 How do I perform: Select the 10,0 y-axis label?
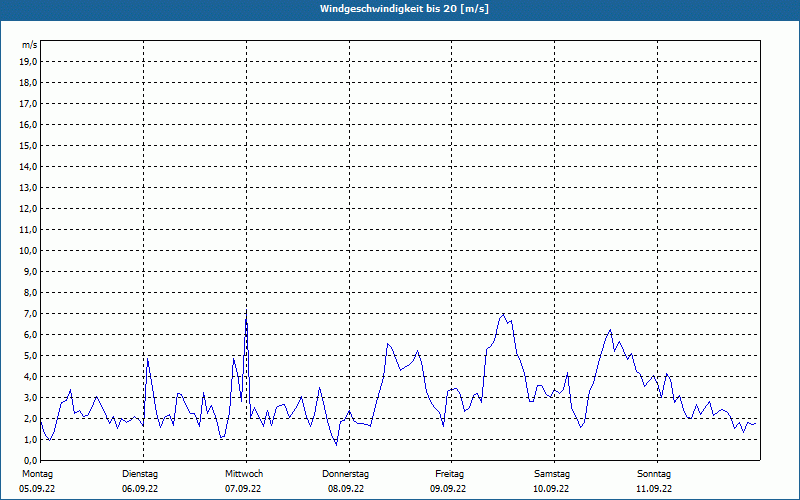tap(28, 251)
